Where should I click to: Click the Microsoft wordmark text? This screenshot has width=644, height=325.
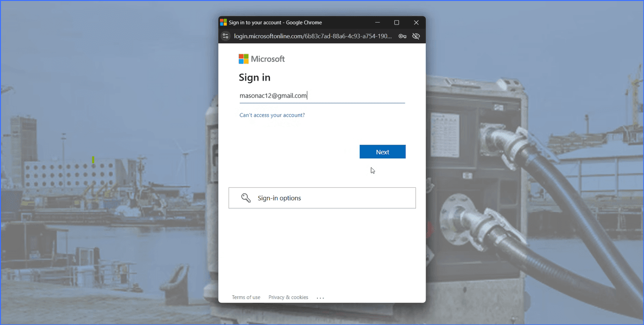268,59
